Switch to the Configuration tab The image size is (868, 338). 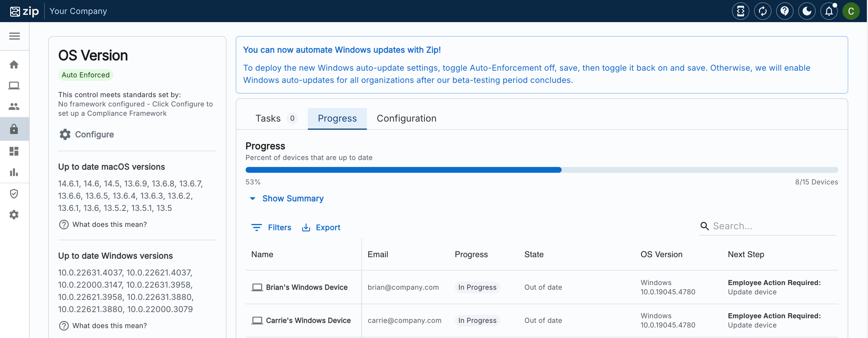[x=406, y=118]
